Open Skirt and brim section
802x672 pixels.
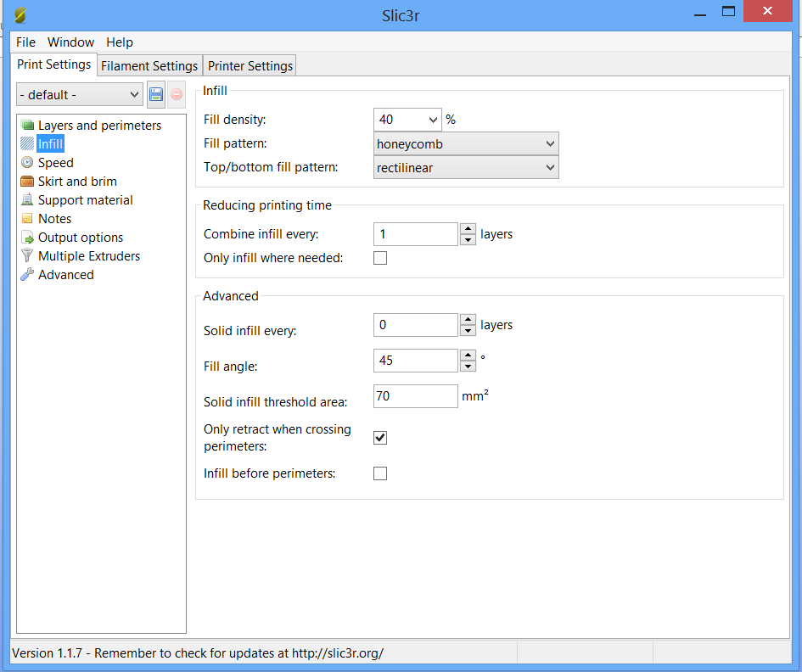point(76,182)
